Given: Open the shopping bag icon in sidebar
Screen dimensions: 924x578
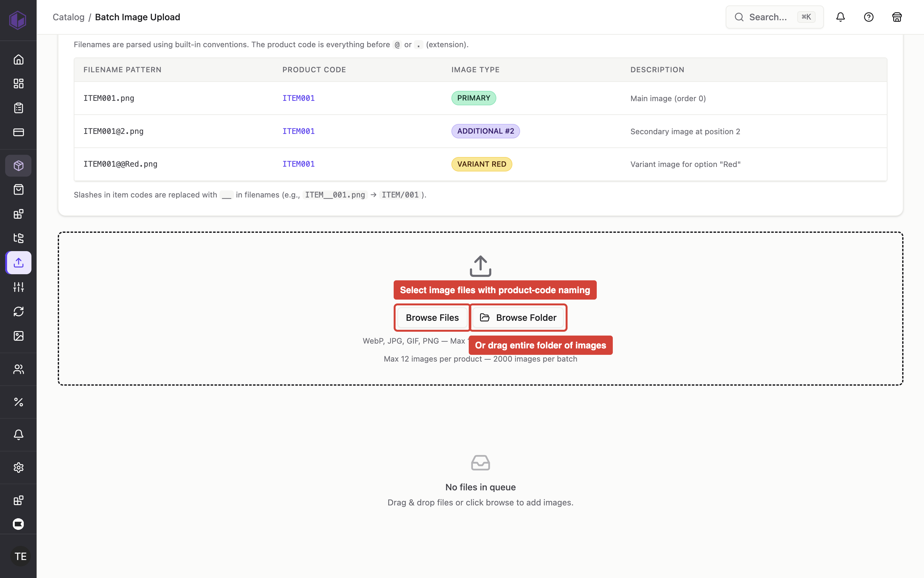Looking at the screenshot, I should (18, 189).
